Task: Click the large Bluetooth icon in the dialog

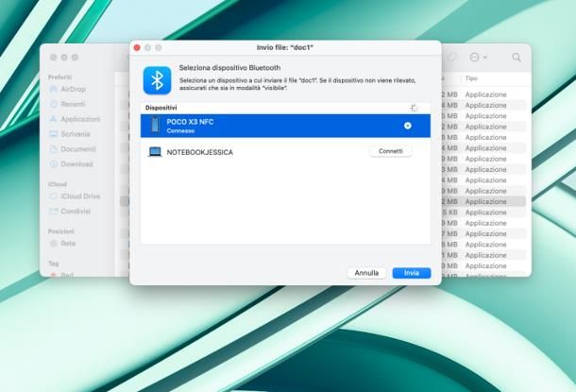Action: point(158,80)
